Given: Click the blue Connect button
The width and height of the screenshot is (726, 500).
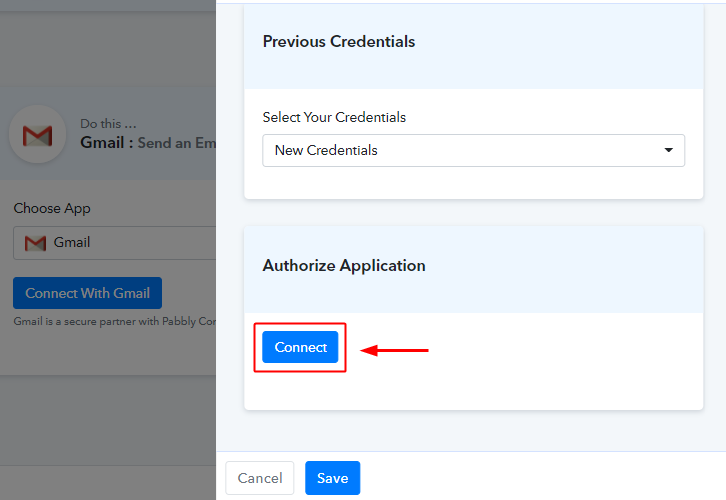Looking at the screenshot, I should click(300, 347).
